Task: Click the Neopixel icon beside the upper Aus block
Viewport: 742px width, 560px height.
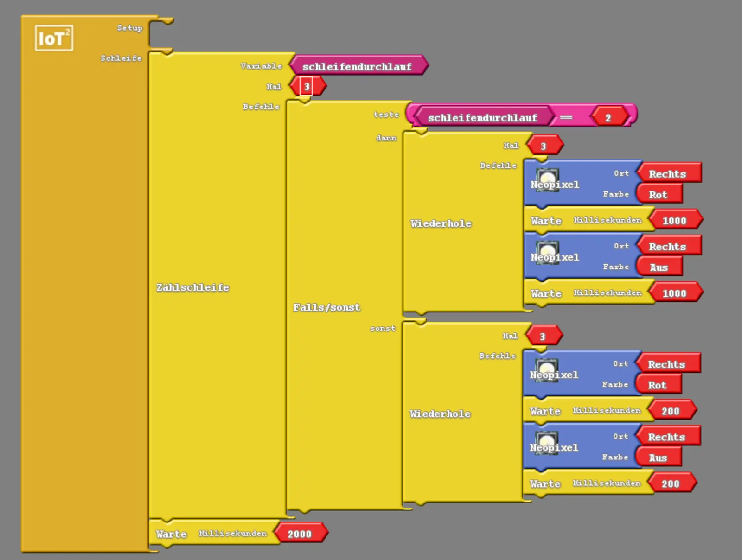Action: tap(547, 250)
